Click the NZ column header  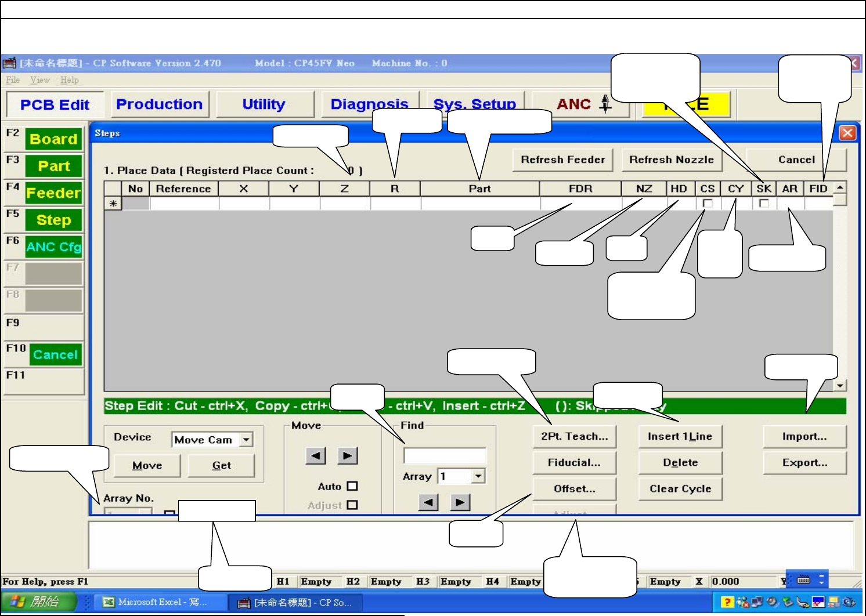coord(644,189)
